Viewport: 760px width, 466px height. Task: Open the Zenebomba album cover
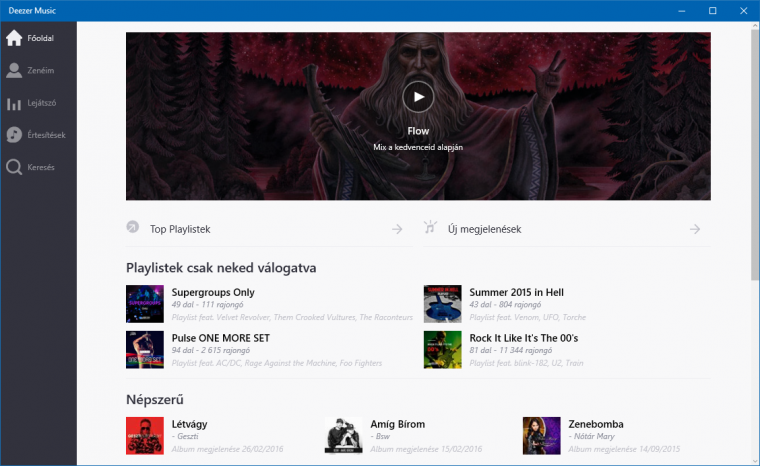[541, 435]
